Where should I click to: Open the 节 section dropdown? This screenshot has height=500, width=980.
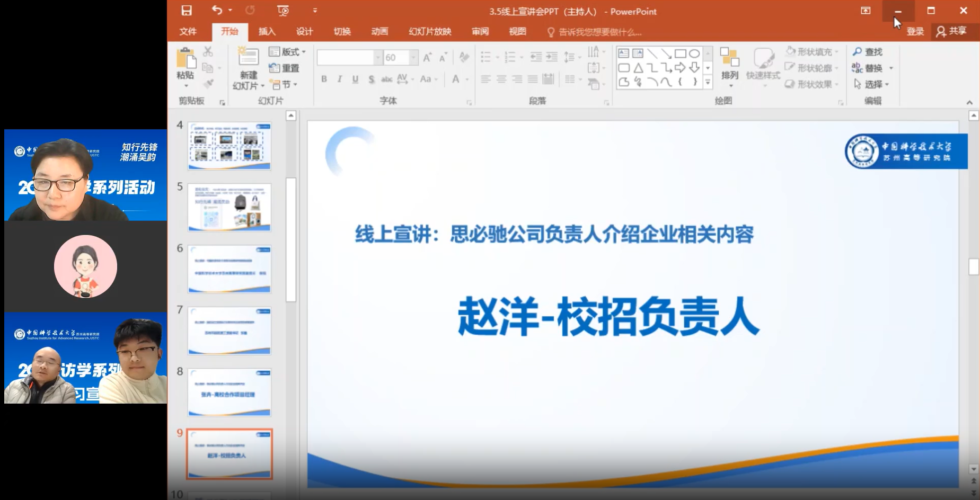[x=284, y=84]
